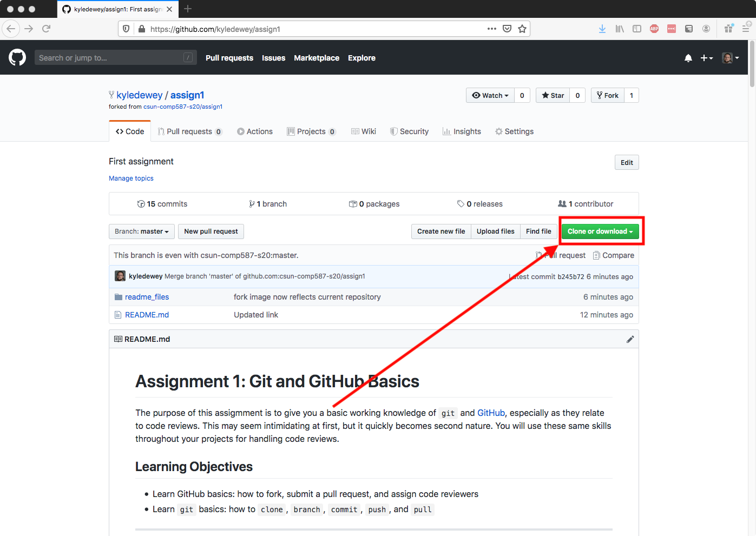Image resolution: width=756 pixels, height=536 pixels.
Task: Open the plus create-new menu
Action: [x=707, y=58]
